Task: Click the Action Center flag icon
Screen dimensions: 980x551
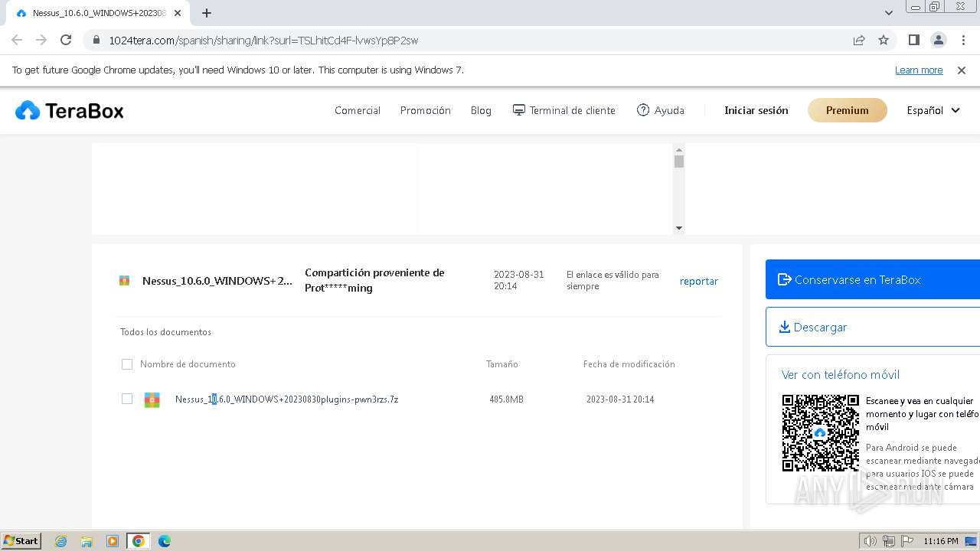Action: click(x=906, y=541)
